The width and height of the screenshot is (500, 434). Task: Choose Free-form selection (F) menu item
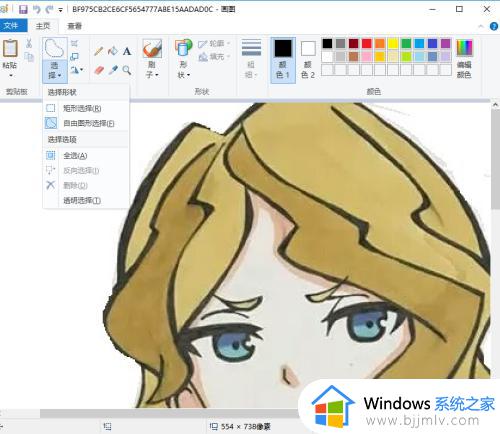tap(86, 123)
